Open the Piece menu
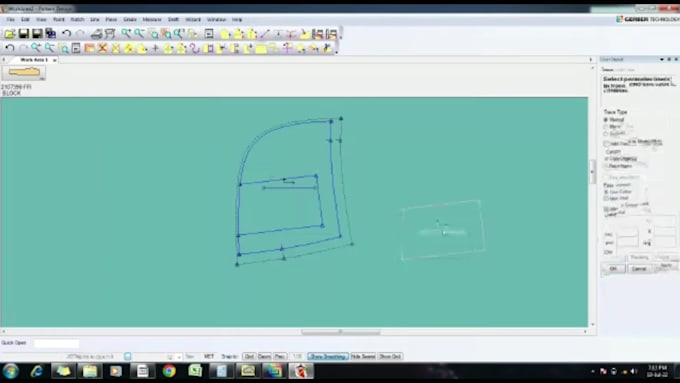 [111, 20]
